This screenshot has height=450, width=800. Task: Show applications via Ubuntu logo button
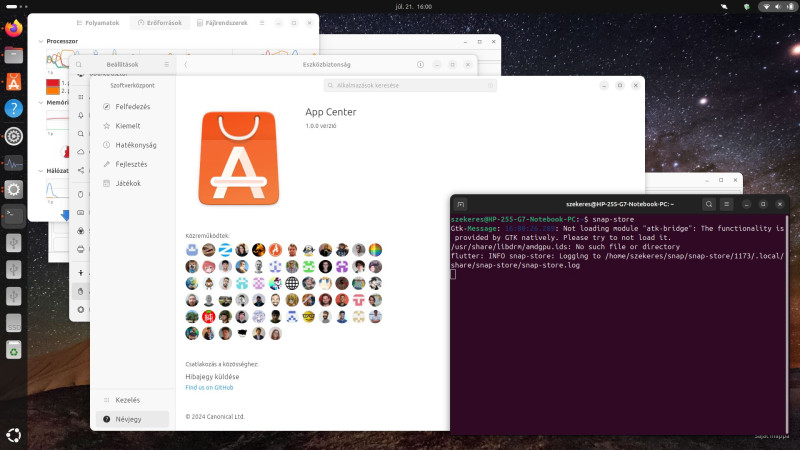[x=14, y=435]
